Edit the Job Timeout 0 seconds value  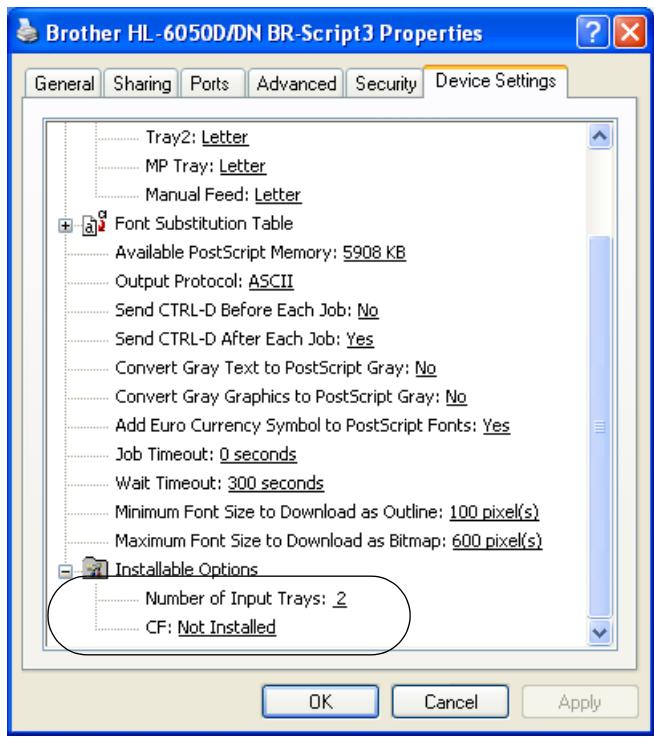pyautogui.click(x=258, y=455)
